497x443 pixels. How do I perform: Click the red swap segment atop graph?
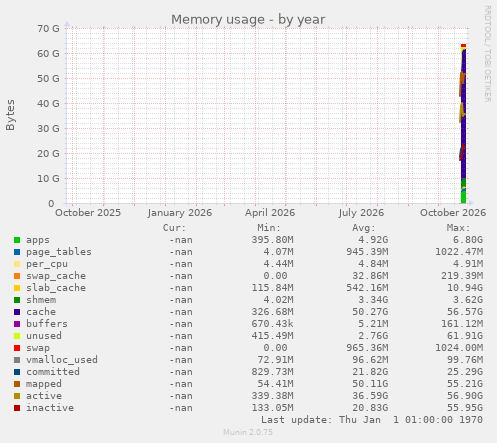pos(463,46)
